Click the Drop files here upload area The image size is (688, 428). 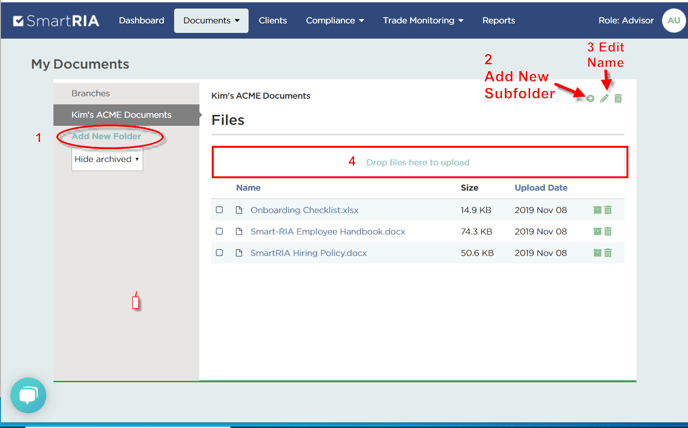pyautogui.click(x=420, y=162)
